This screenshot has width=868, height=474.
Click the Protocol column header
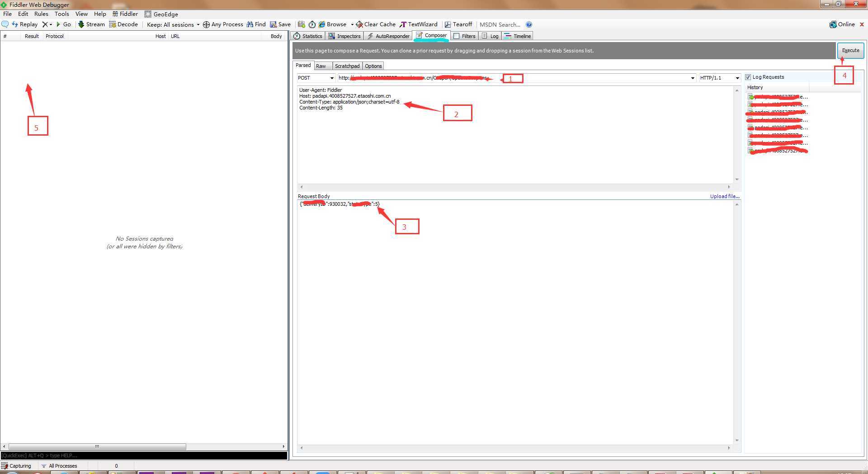click(x=55, y=36)
